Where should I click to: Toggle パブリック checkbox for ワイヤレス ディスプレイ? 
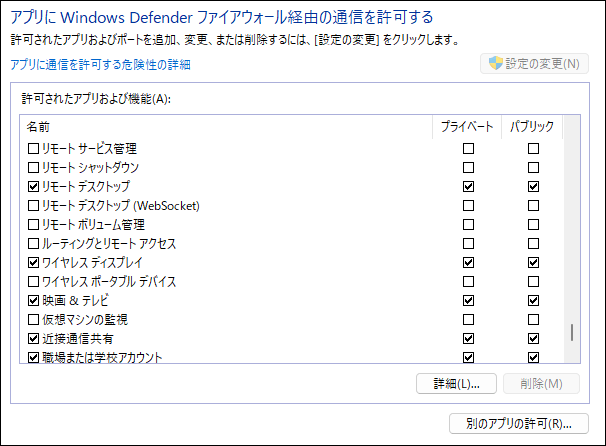(533, 262)
